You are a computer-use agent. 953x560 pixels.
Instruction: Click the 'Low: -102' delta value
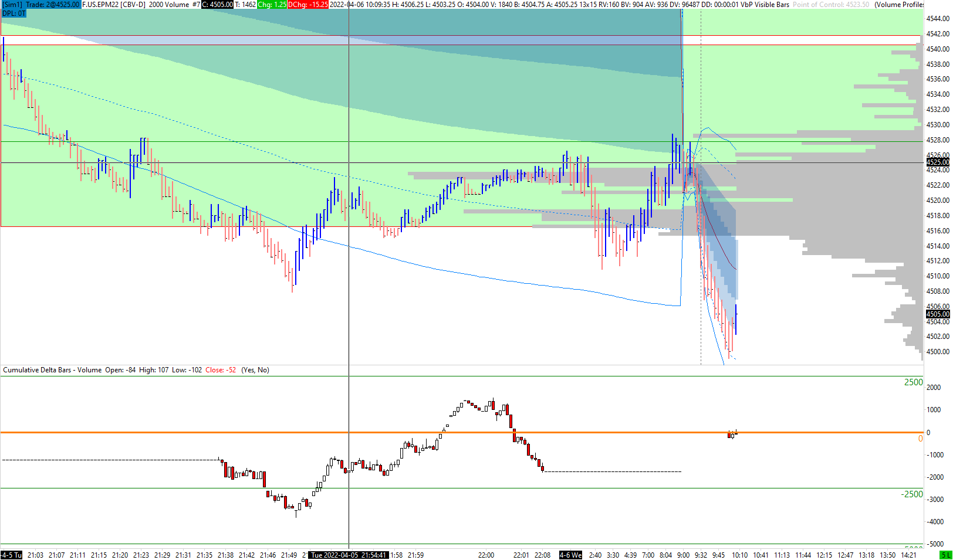[187, 370]
